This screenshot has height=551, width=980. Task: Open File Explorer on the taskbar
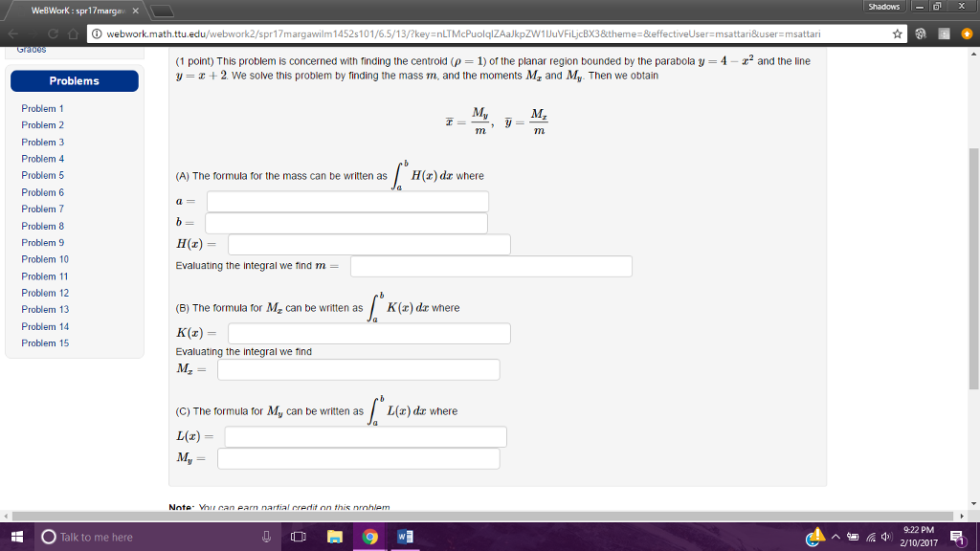click(x=334, y=537)
